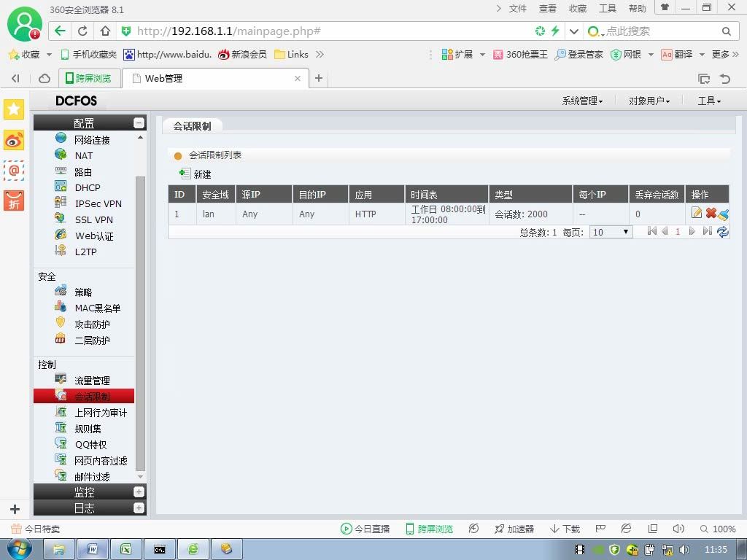Add a sidebar app with plus icon
Viewport: 747px width, 560px height.
(x=15, y=509)
